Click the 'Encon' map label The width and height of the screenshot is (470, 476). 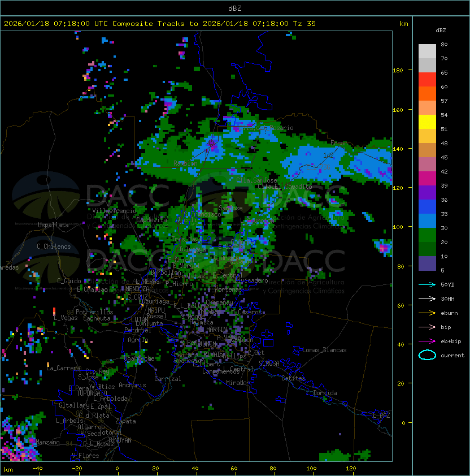click(x=340, y=143)
